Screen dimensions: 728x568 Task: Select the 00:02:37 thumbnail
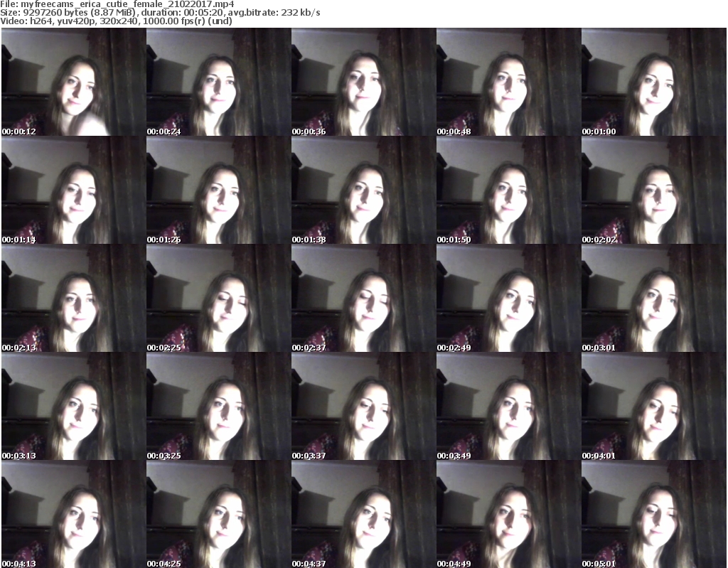(363, 298)
